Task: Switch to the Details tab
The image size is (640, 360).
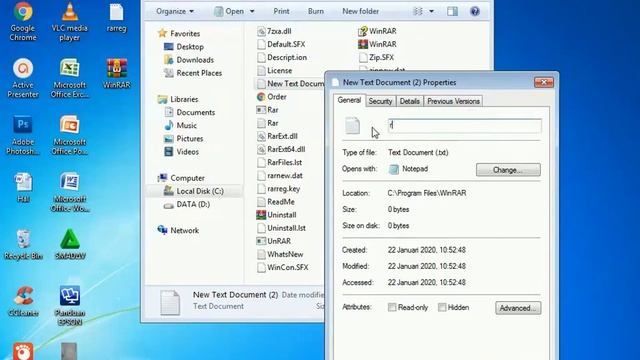Action: (410, 101)
